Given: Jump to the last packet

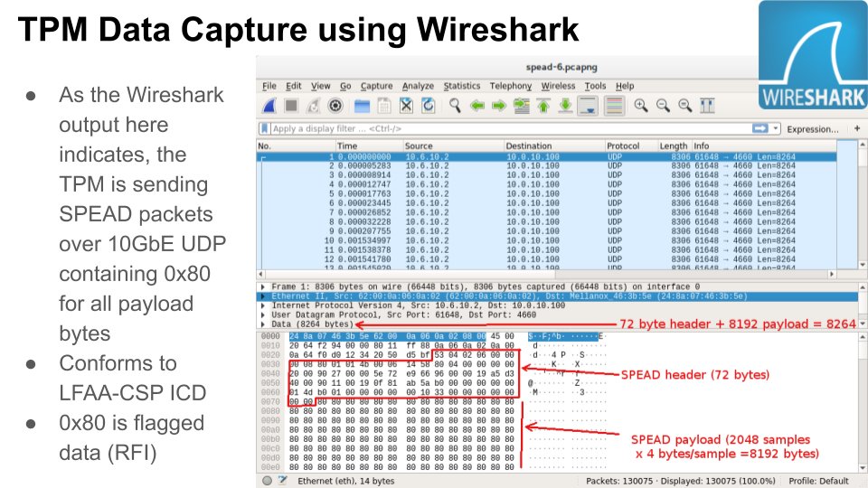Looking at the screenshot, I should pyautogui.click(x=565, y=105).
